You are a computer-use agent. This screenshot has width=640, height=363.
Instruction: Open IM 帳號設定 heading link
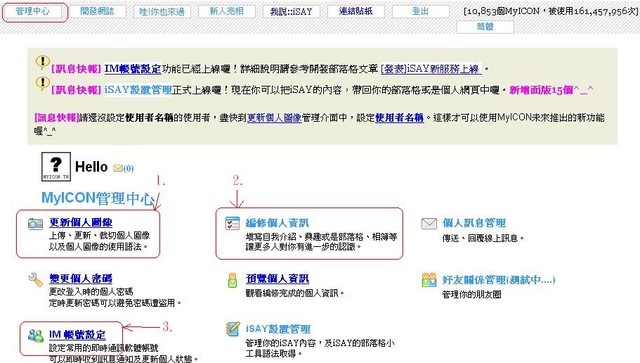tap(78, 335)
